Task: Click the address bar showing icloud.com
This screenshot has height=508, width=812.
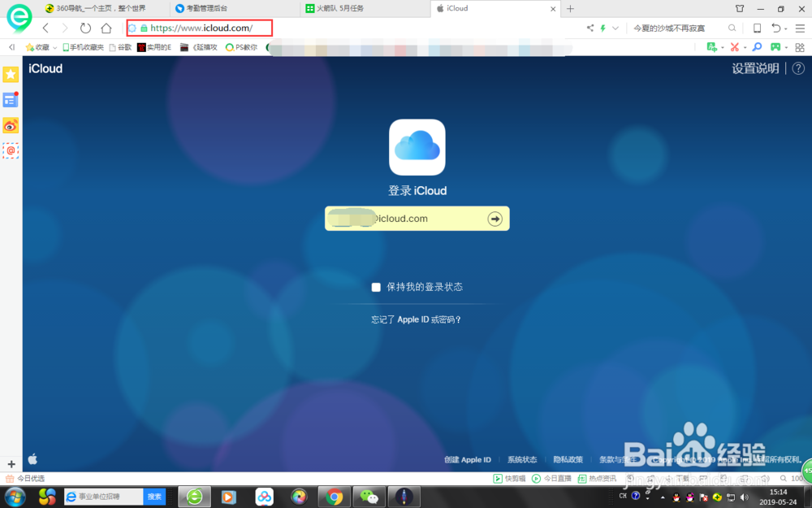Action: [200, 28]
